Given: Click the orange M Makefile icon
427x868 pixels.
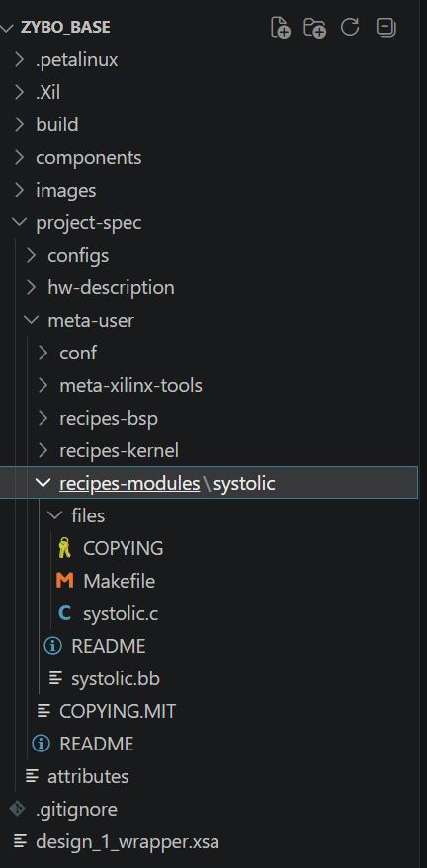Looking at the screenshot, I should pos(65,581).
